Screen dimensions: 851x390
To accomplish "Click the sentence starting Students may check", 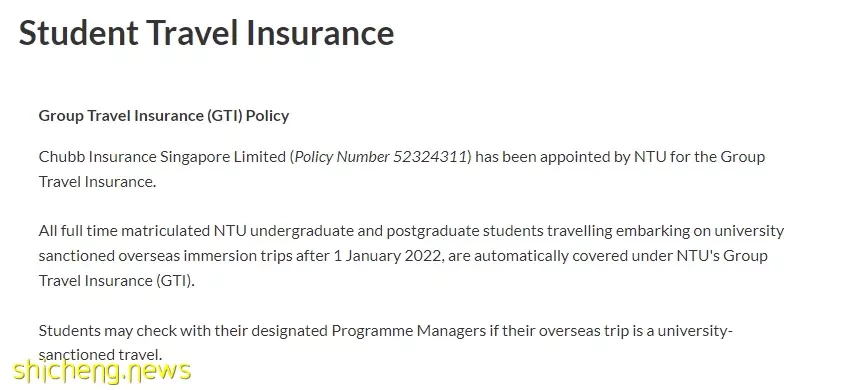I will (x=386, y=343).
